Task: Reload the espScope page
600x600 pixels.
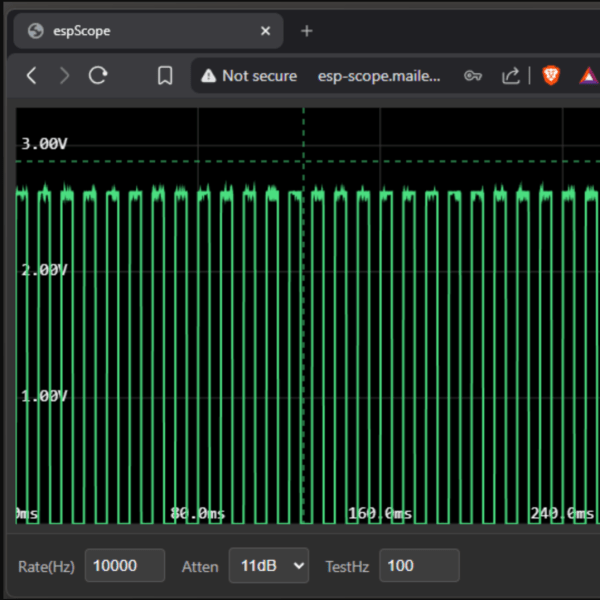Action: click(98, 76)
